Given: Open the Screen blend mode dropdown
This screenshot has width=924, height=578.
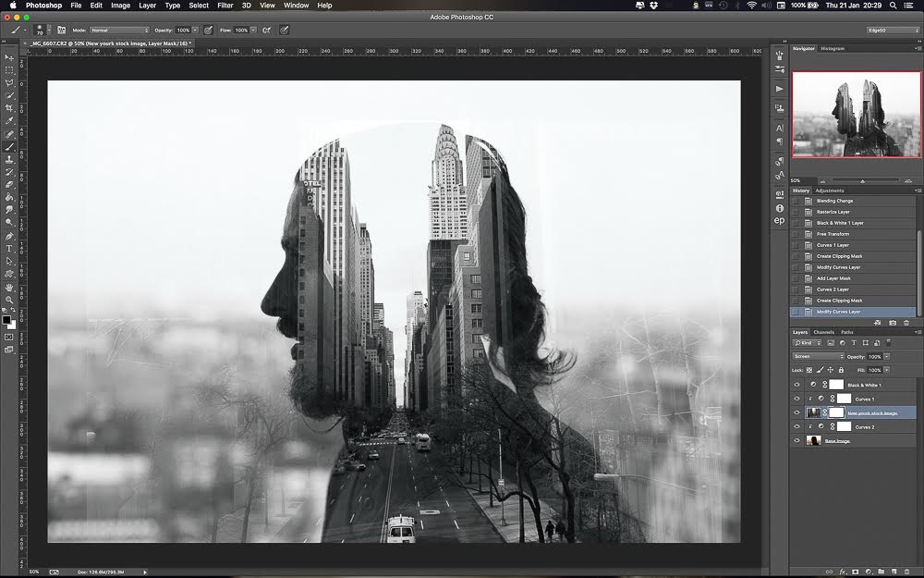Looking at the screenshot, I should click(x=818, y=356).
